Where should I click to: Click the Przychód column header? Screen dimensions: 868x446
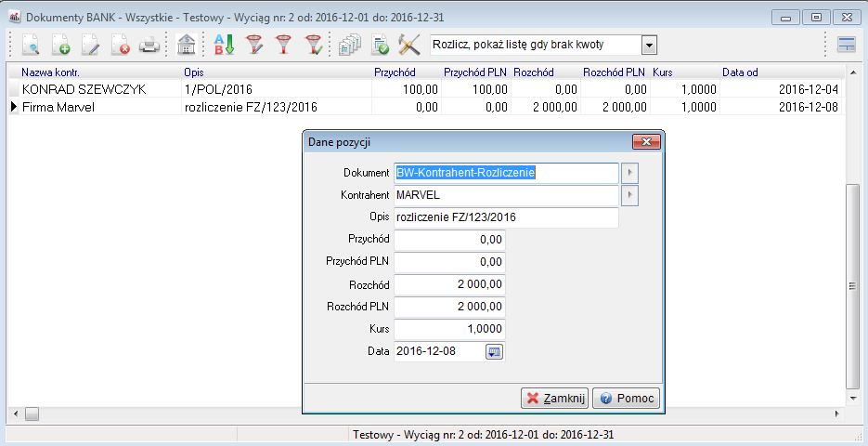407,72
